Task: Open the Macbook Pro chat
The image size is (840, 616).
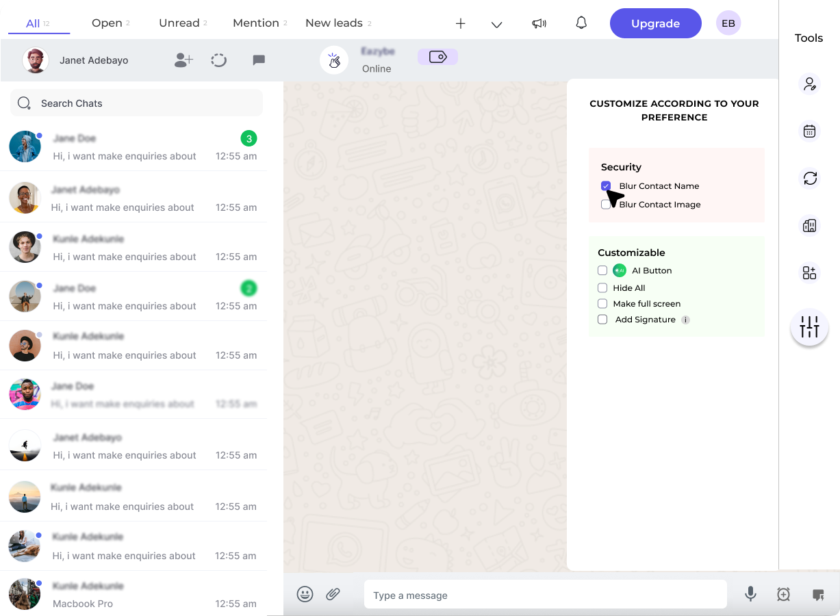Action: tap(133, 594)
